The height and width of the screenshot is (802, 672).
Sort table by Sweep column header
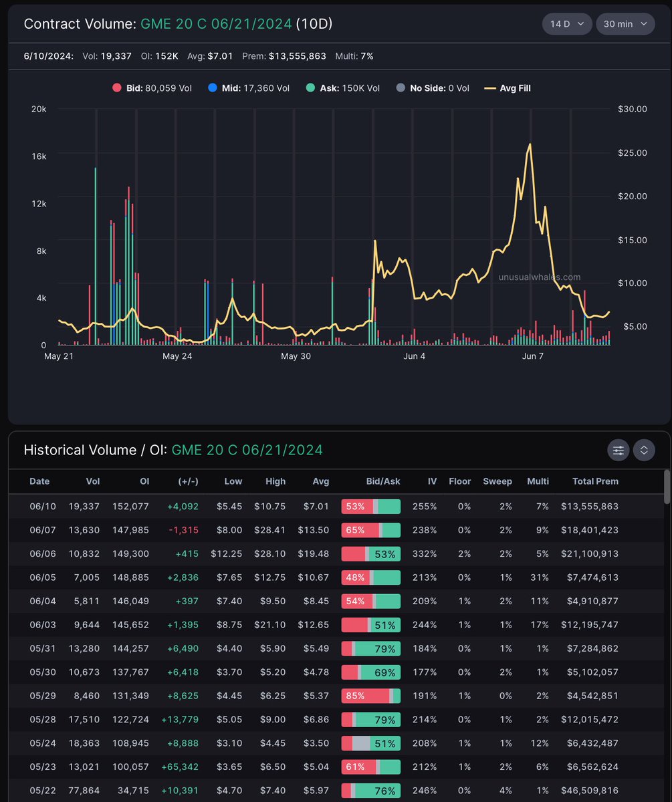[497, 481]
